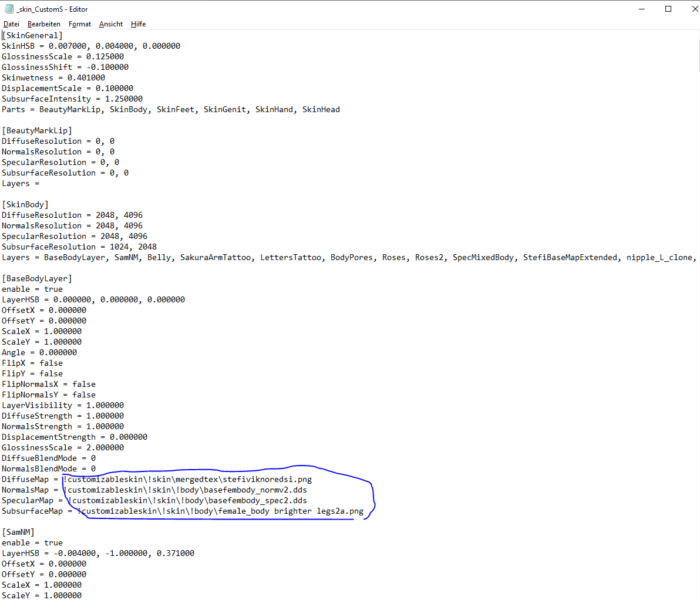
Task: Click the DiffuseMap path ending stefiviknoredsi.png
Action: 187,480
